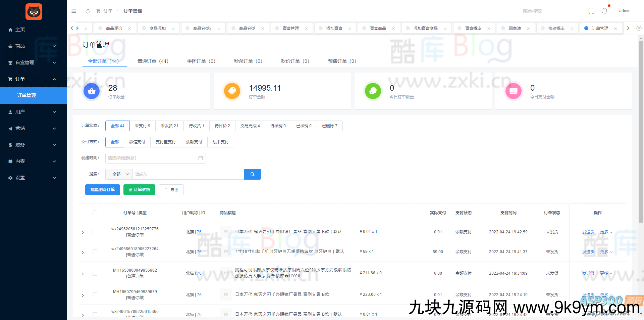This screenshot has height=320, width=644.
Task: Switch to the 普通订单 tab
Action: tap(153, 61)
